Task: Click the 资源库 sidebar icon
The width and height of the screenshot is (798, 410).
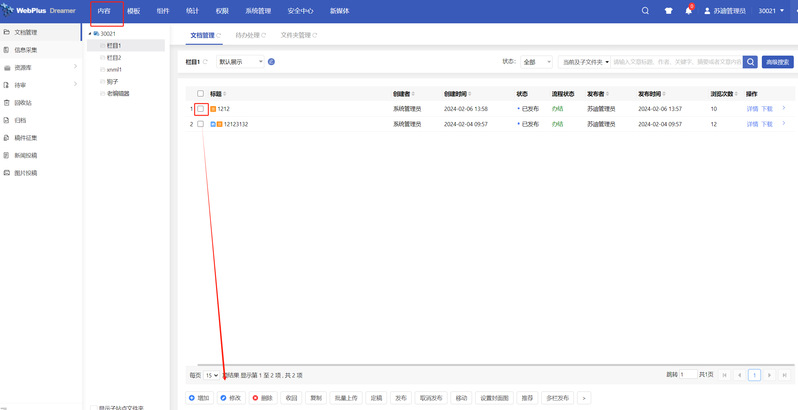Action: [x=7, y=68]
